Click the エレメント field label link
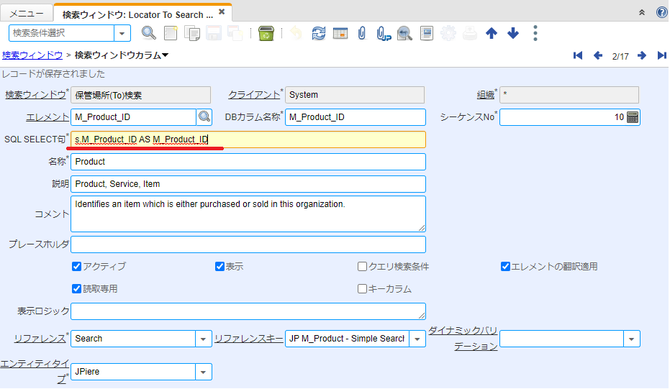Viewport: 670px width, 389px height. (47, 117)
